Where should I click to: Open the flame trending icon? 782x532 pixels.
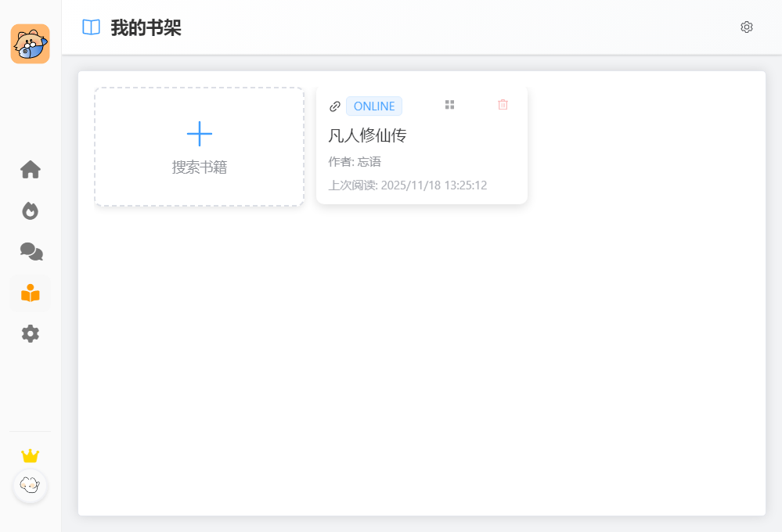click(31, 211)
